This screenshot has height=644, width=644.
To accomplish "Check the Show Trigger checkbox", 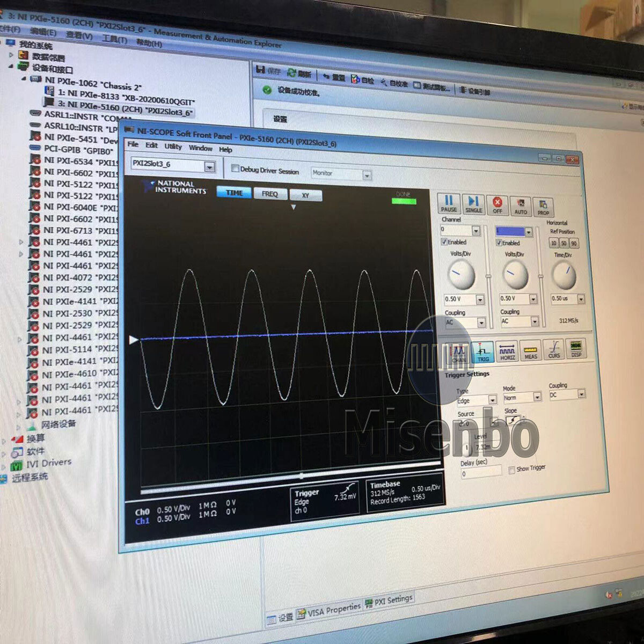I will click(x=511, y=470).
